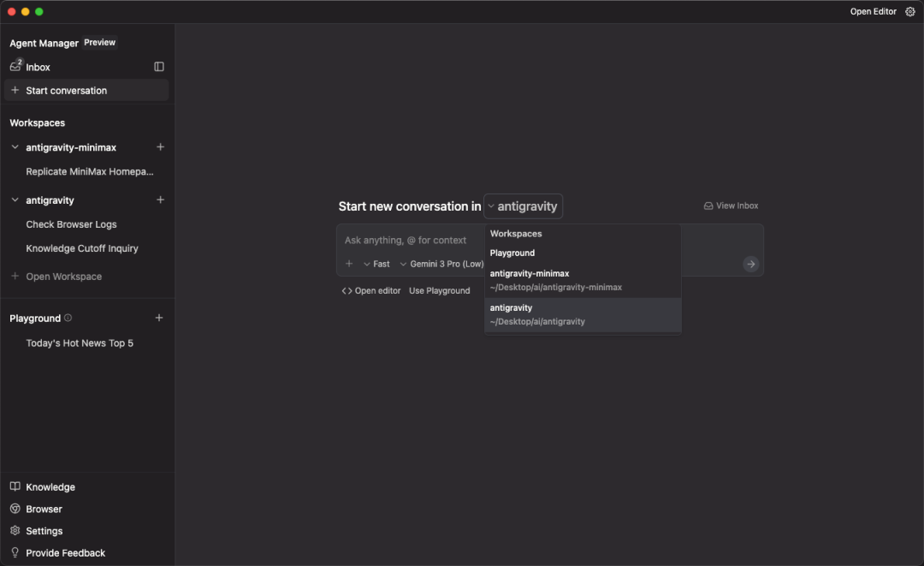
Task: Click the attachment plus icon in the prompt box
Action: point(349,264)
